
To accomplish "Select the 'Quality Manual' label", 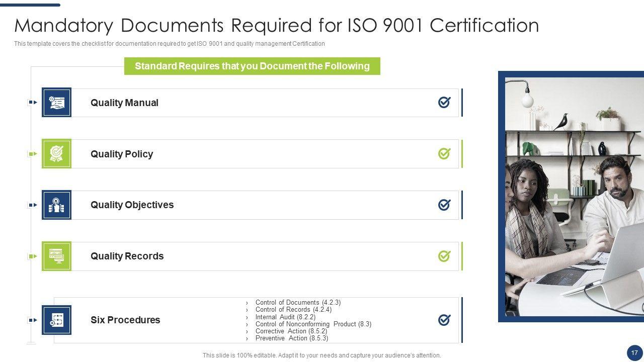I will point(124,103).
